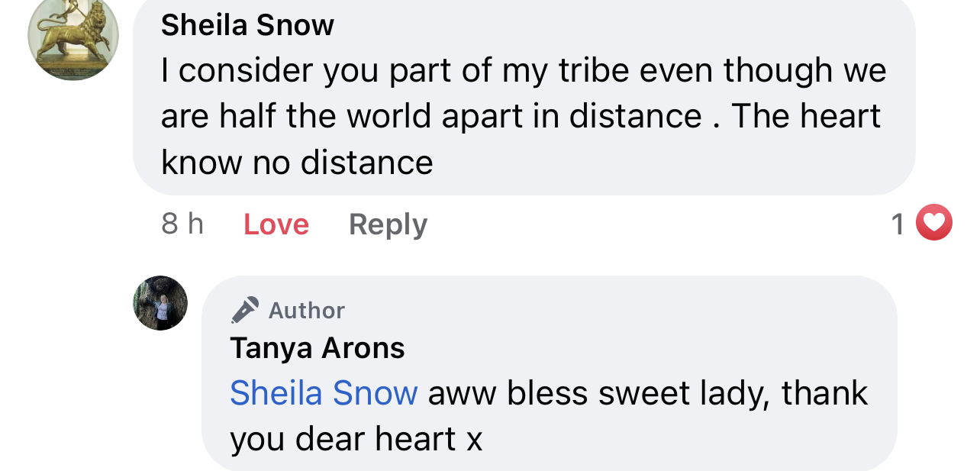Reply to Sheila Snow's comment

[x=388, y=224]
